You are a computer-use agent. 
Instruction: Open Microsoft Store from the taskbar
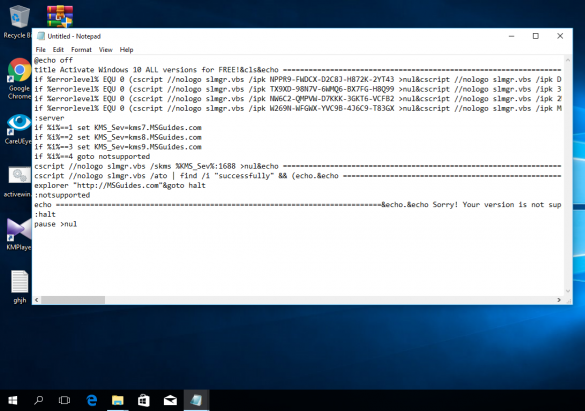(x=144, y=400)
